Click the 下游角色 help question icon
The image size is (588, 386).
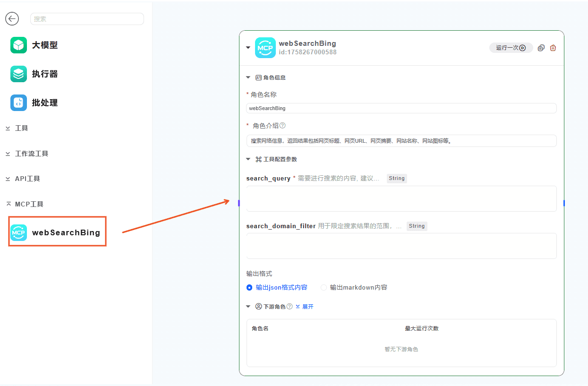290,307
